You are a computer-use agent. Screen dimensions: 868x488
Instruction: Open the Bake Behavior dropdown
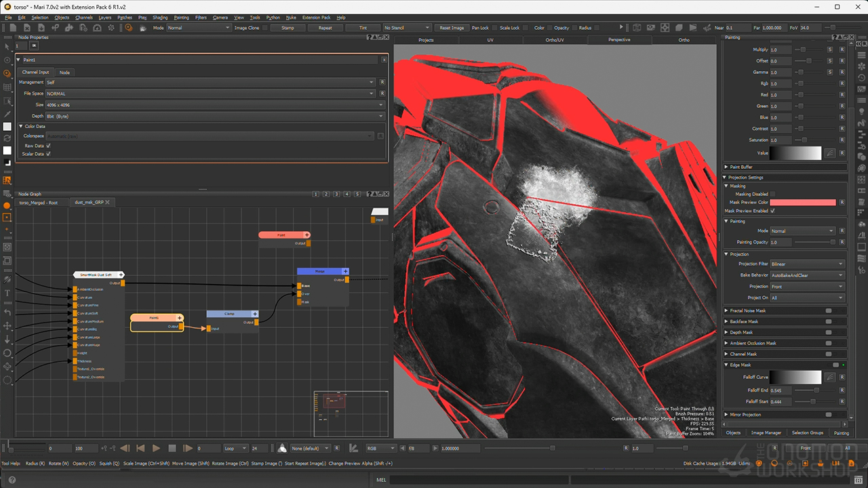pos(806,275)
